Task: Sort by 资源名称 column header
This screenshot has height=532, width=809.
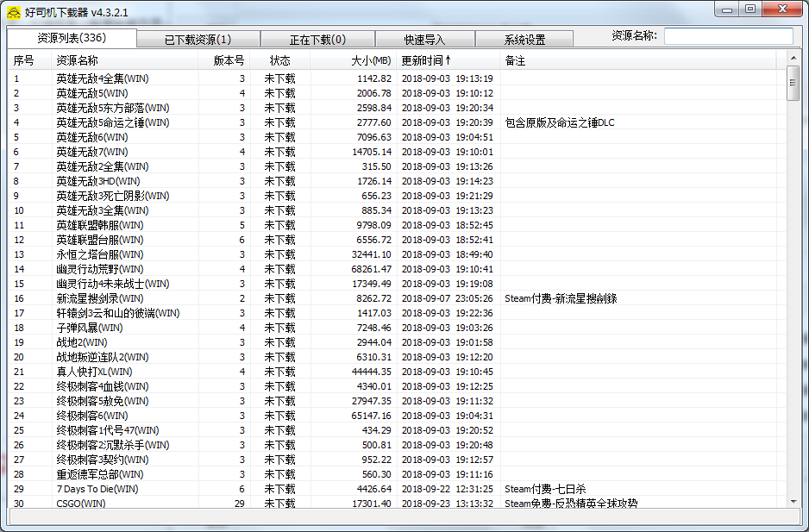Action: point(125,60)
